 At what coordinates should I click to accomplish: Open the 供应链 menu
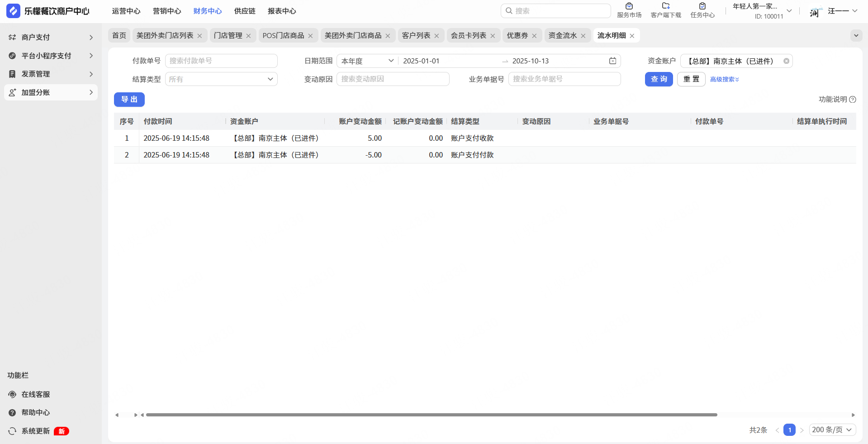(x=245, y=11)
